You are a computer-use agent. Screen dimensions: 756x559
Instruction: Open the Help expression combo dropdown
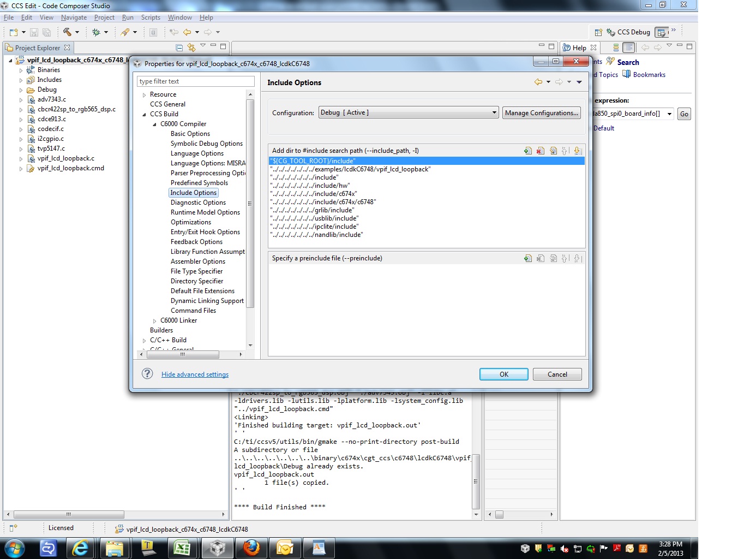click(x=669, y=114)
